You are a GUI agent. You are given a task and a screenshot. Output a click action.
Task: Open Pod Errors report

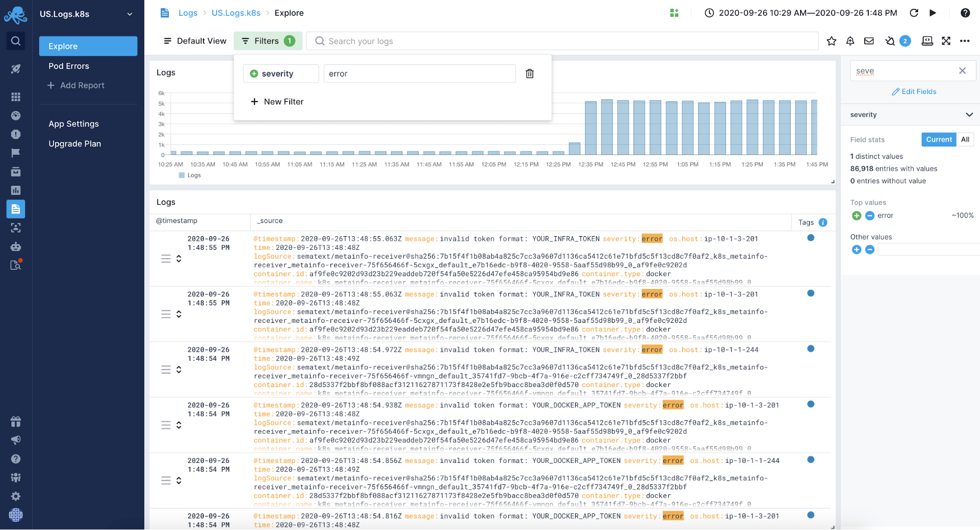[x=69, y=66]
